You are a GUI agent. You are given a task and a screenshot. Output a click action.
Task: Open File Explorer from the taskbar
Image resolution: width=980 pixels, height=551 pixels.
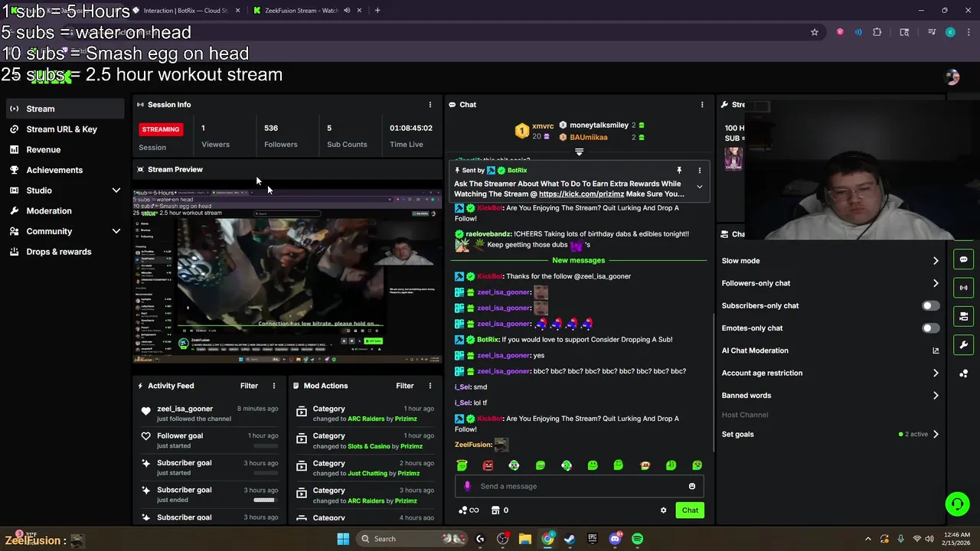pyautogui.click(x=525, y=539)
